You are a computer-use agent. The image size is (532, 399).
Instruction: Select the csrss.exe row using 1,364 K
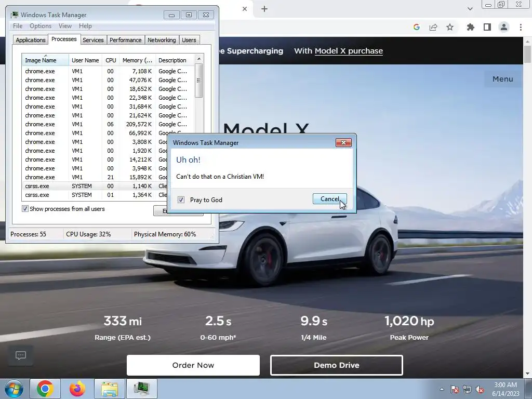(95, 195)
